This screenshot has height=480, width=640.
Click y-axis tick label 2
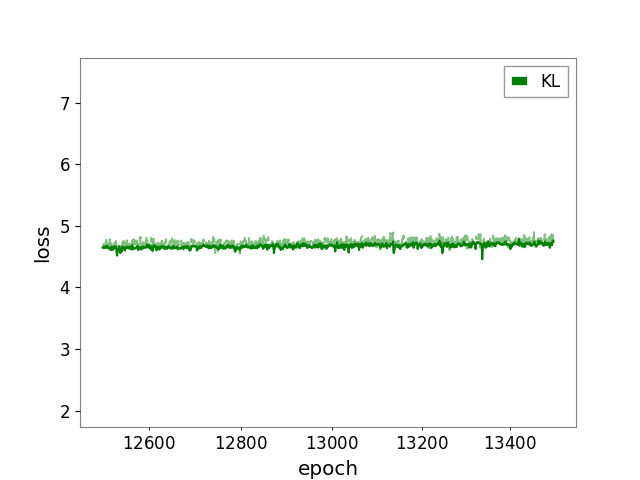tap(65, 412)
